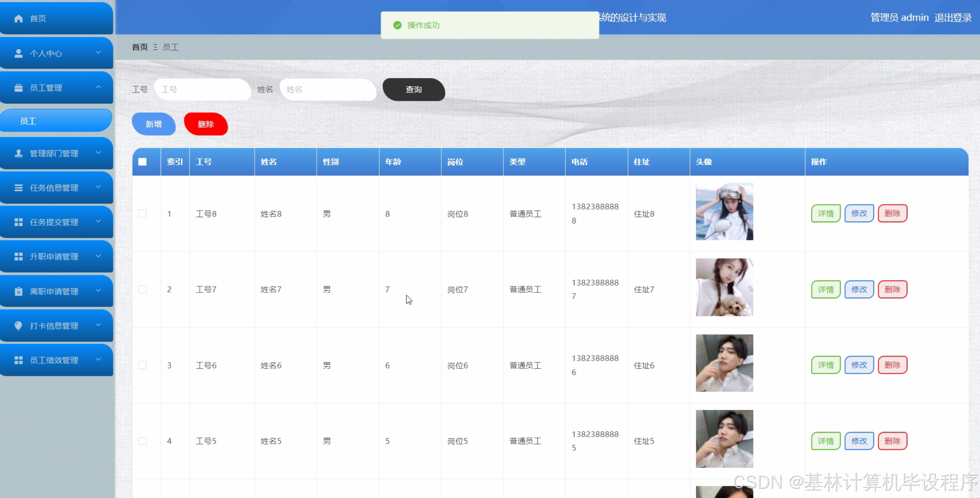The image size is (980, 498).
Task: Click the home icon in sidebar
Action: (x=18, y=18)
